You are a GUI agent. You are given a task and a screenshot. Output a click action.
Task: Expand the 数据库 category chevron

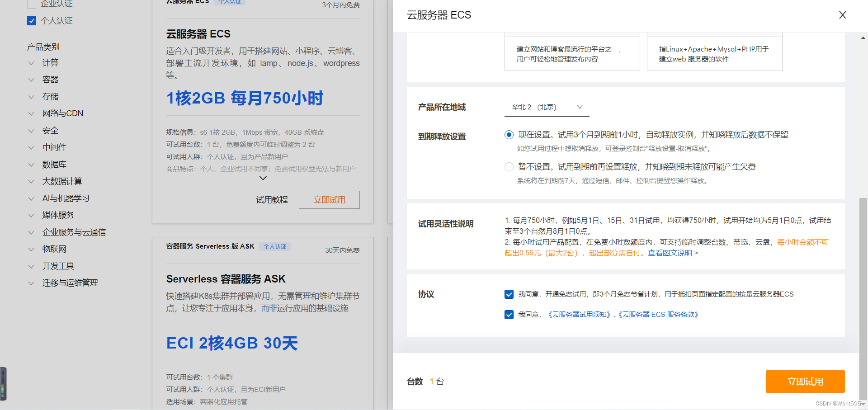(x=31, y=165)
